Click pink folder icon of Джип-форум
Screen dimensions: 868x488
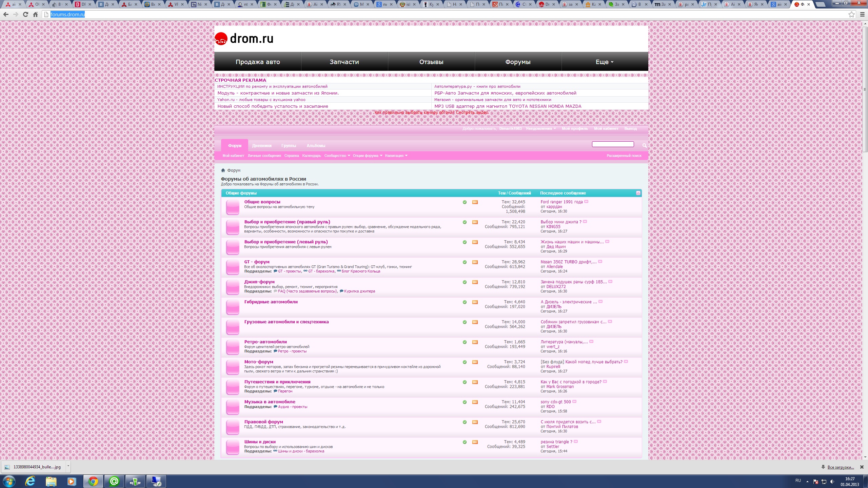pyautogui.click(x=233, y=287)
